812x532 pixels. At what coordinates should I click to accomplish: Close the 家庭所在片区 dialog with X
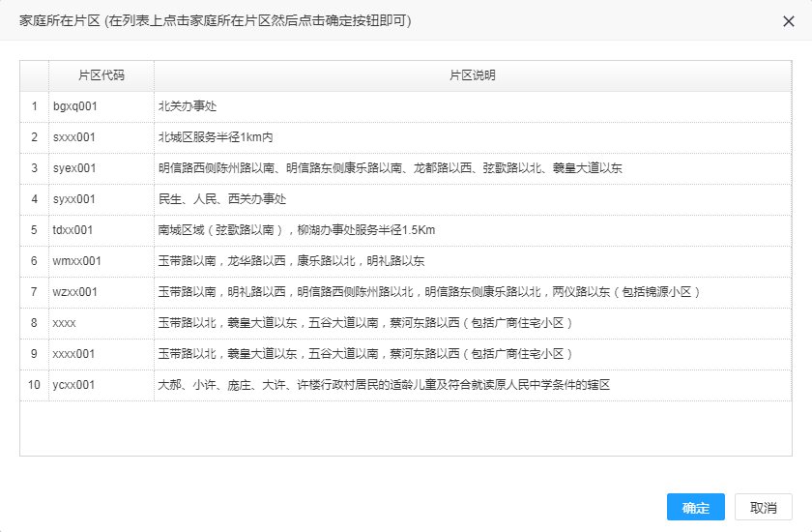(x=789, y=21)
